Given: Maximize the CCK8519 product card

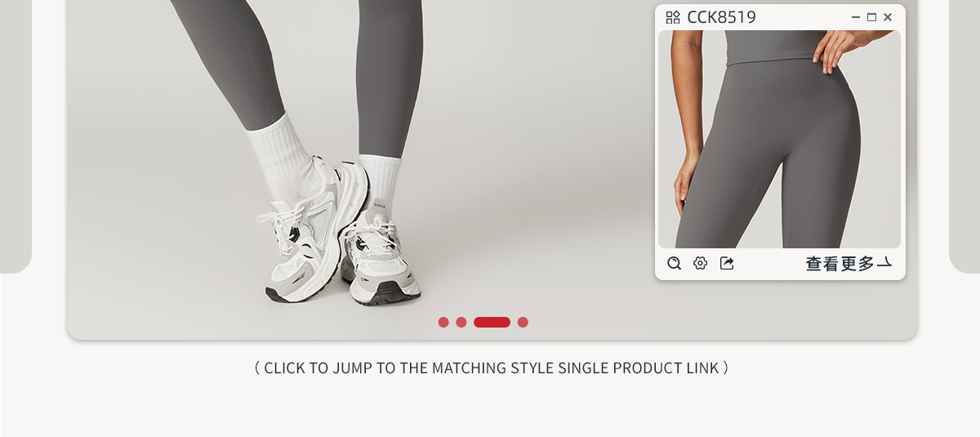Looking at the screenshot, I should coord(871,17).
